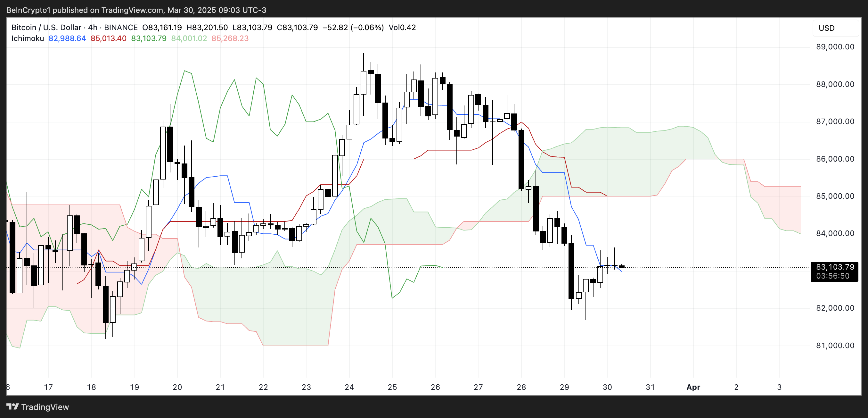Select date 30 on the time axis
The height and width of the screenshot is (418, 868).
click(607, 387)
